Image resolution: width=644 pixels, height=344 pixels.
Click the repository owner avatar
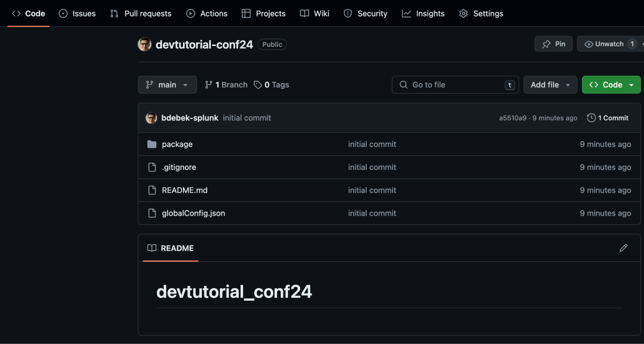(x=145, y=44)
